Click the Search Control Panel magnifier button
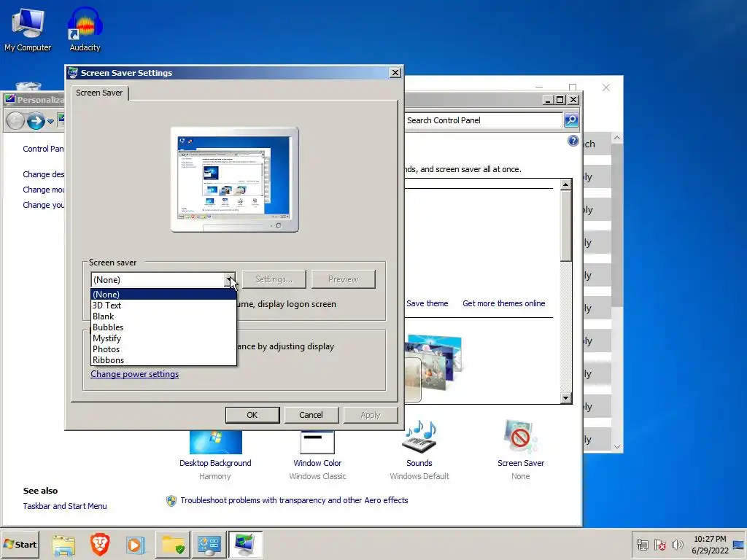The image size is (747, 560). pyautogui.click(x=571, y=120)
